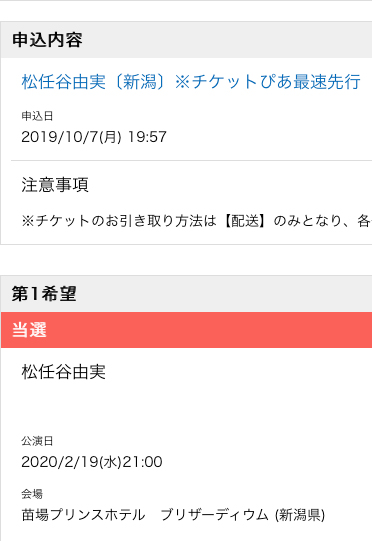Click the 19:57 application time

[147, 137]
